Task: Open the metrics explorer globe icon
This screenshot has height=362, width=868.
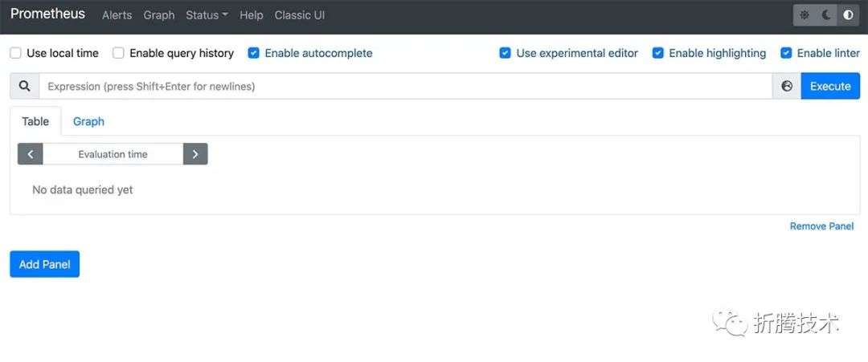Action: pyautogui.click(x=787, y=86)
